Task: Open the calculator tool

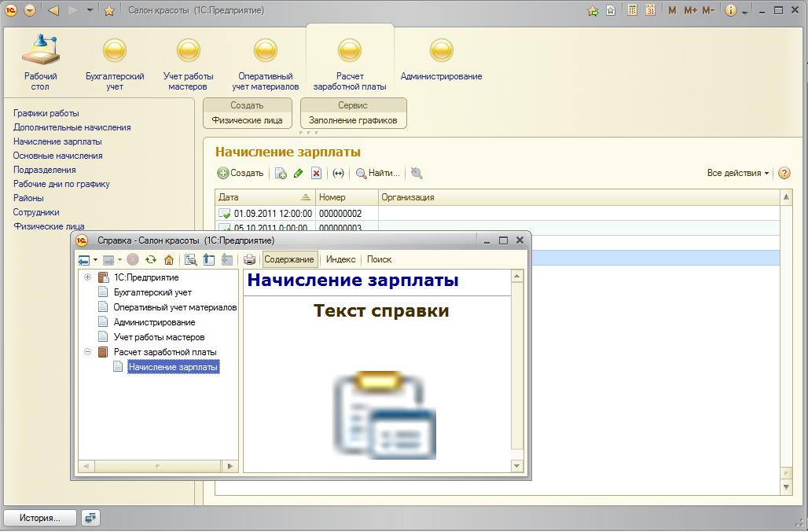Action: coord(632,10)
